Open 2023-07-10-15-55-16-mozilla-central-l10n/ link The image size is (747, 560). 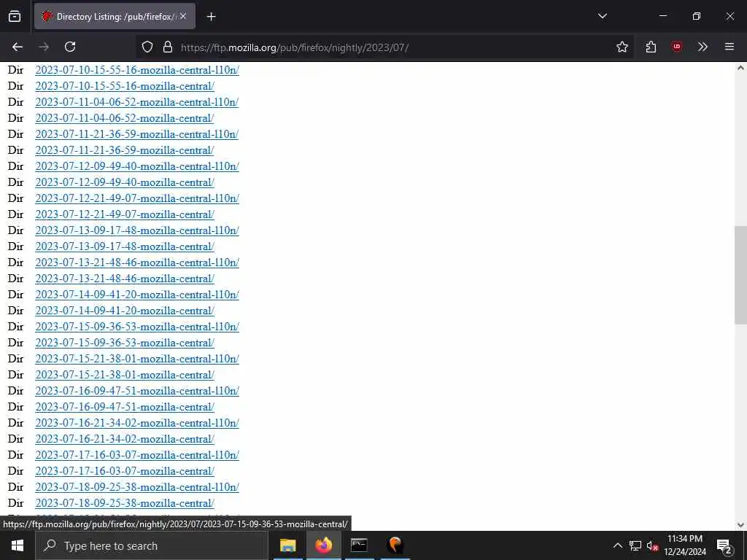[137, 70]
